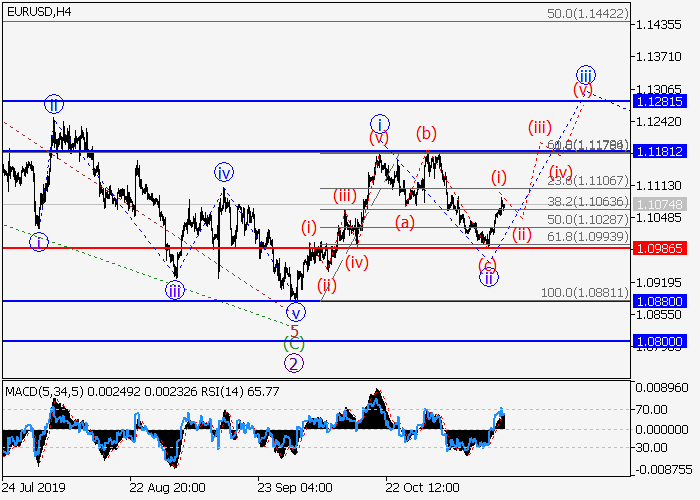Click the 23 Sep 04:00 time label
Viewport: 700px width, 500px height.
pos(295,488)
